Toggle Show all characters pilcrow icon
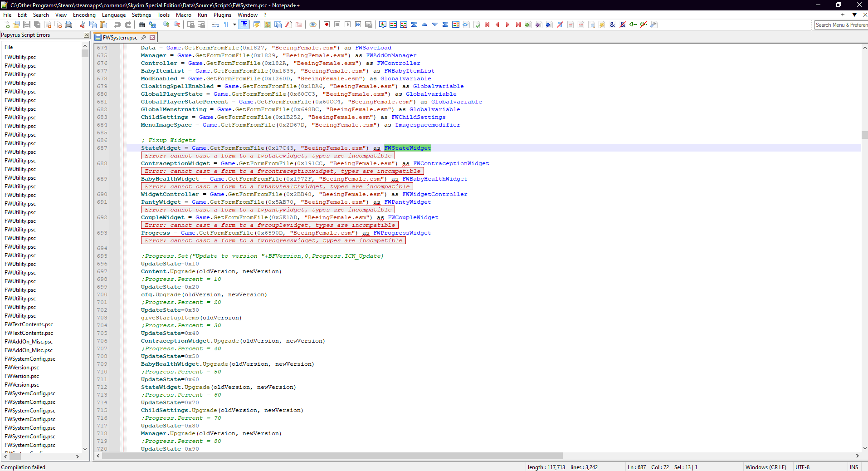 pyautogui.click(x=226, y=25)
